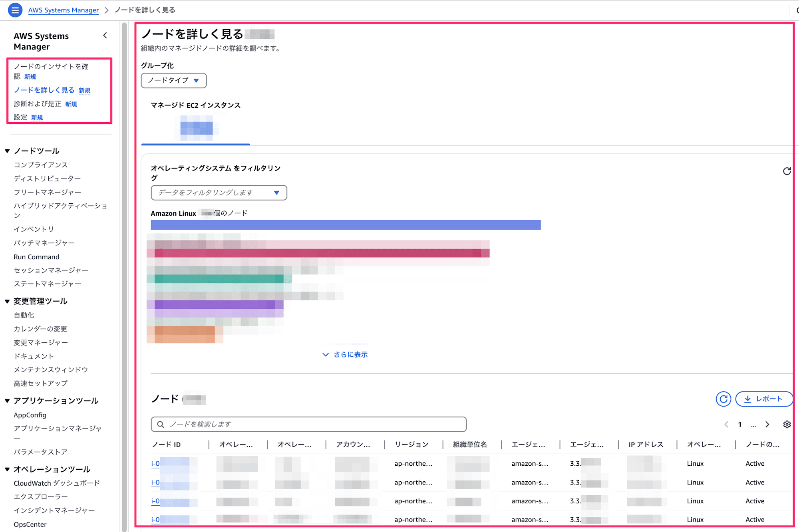Open CloudWatch ダッシュボード in sidebar
This screenshot has width=799, height=532.
[57, 483]
